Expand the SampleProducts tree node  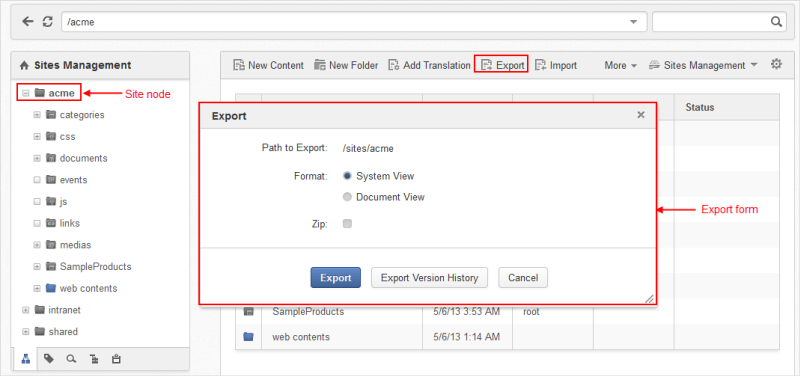pos(37,266)
